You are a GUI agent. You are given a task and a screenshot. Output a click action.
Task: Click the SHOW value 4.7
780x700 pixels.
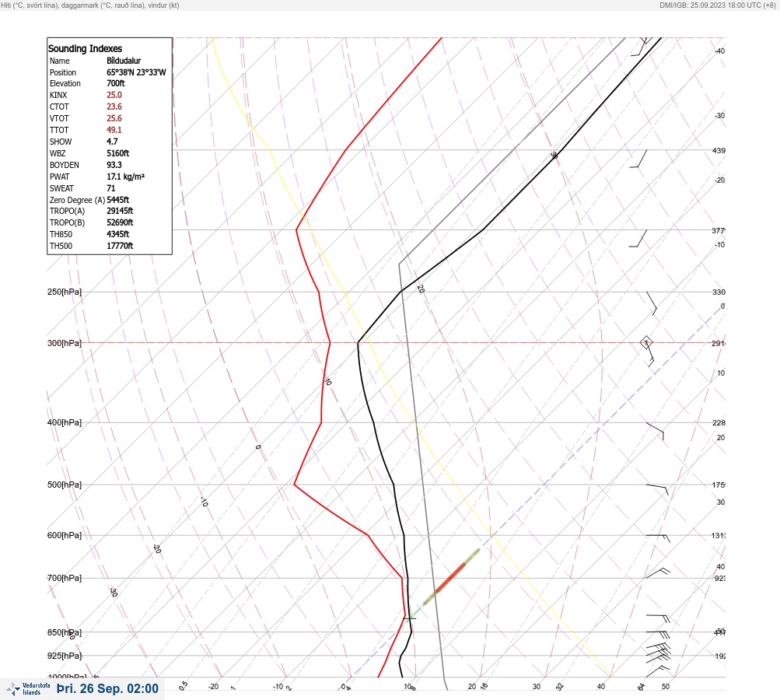pyautogui.click(x=112, y=142)
